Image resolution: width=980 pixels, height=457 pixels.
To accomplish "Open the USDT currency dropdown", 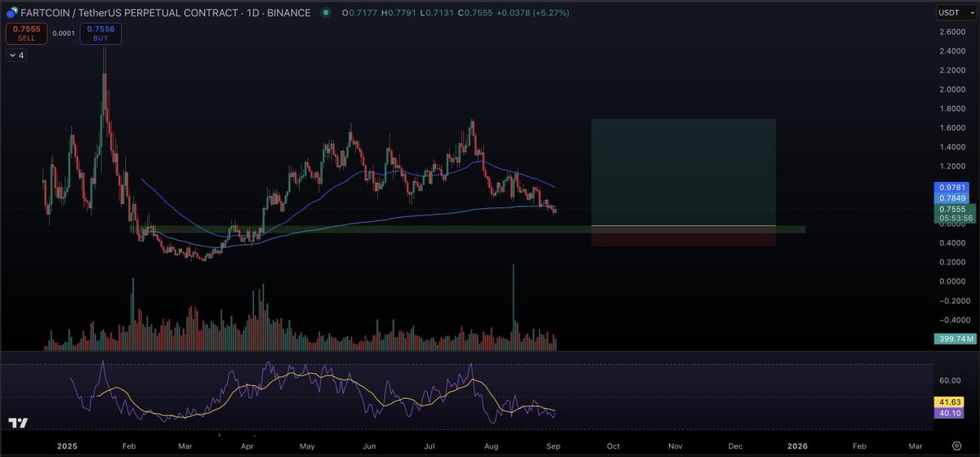I will click(955, 13).
